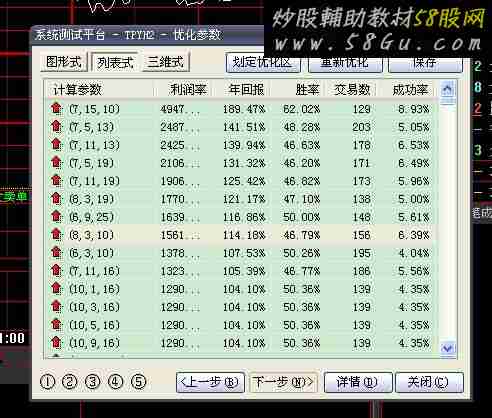Select the 列表式 tab

click(115, 62)
